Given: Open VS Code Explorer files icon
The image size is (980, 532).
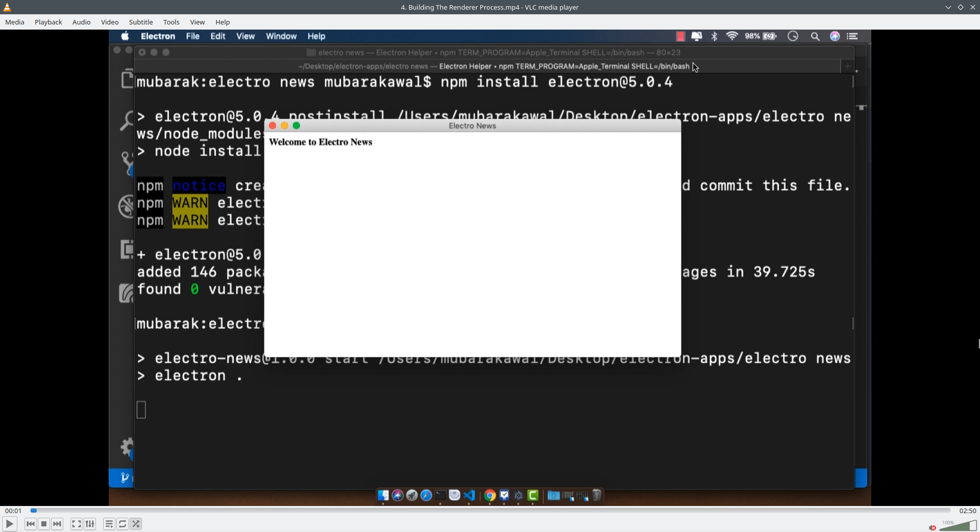Looking at the screenshot, I should coord(127,79).
